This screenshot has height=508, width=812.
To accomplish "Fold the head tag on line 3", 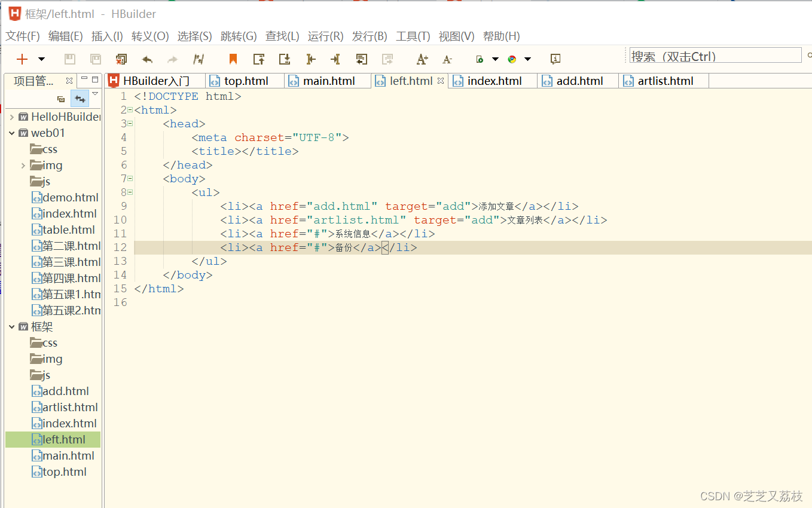I will pyautogui.click(x=130, y=124).
